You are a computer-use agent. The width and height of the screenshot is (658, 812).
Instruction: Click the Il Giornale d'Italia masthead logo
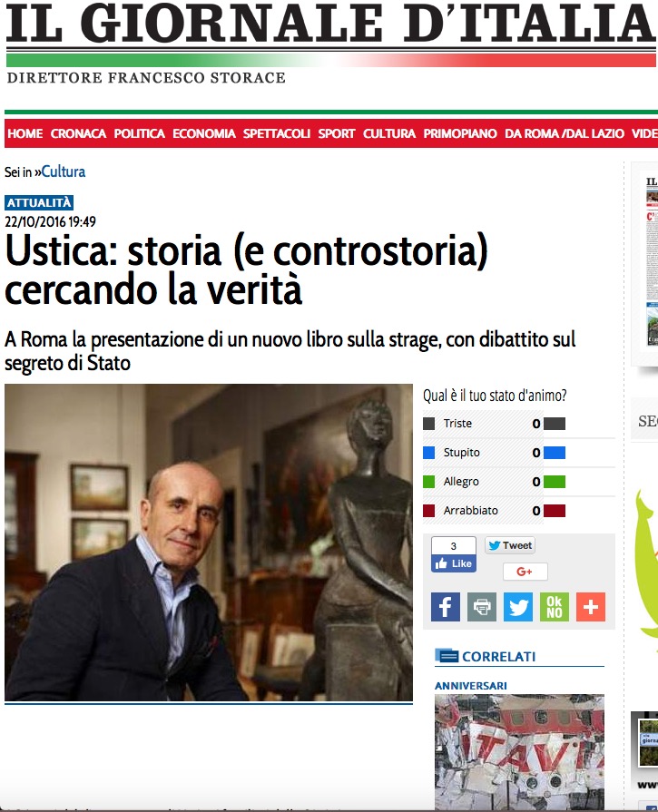(x=329, y=24)
